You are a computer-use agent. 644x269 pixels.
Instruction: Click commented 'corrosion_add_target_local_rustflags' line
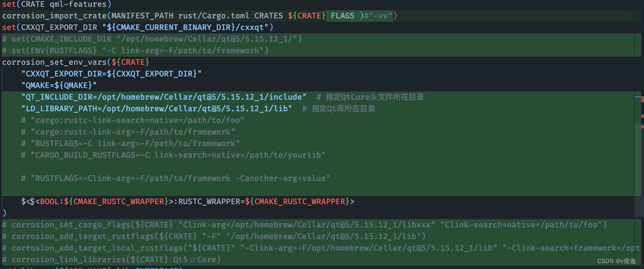pos(321,248)
